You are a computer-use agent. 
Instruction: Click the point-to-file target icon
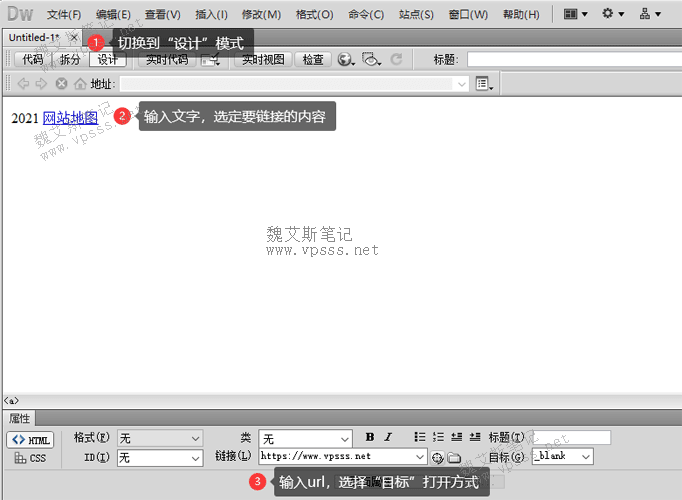tap(437, 457)
